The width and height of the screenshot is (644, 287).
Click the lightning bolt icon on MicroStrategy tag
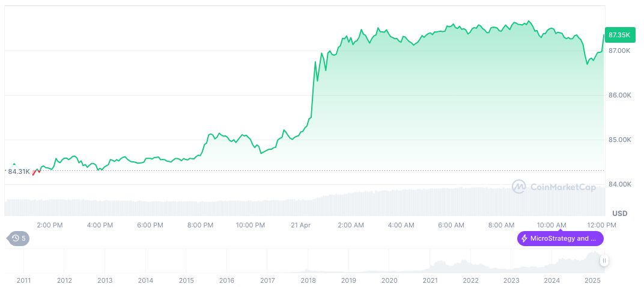[524, 238]
